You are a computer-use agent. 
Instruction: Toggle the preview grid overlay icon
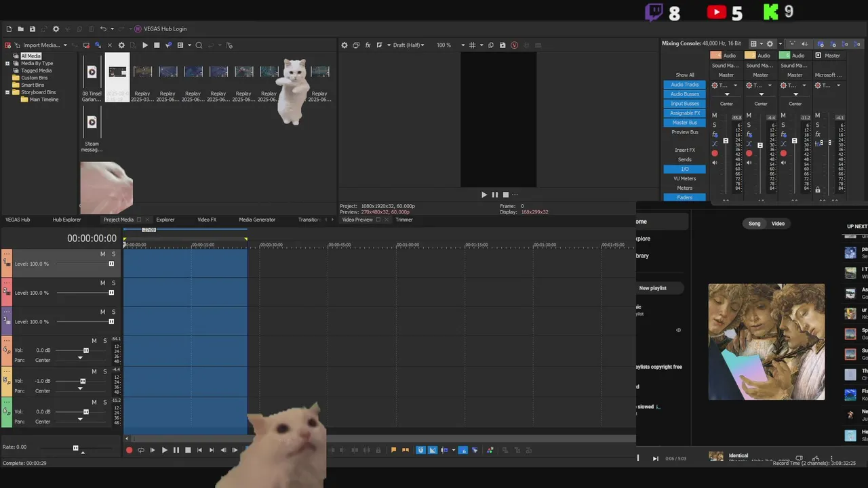click(473, 45)
